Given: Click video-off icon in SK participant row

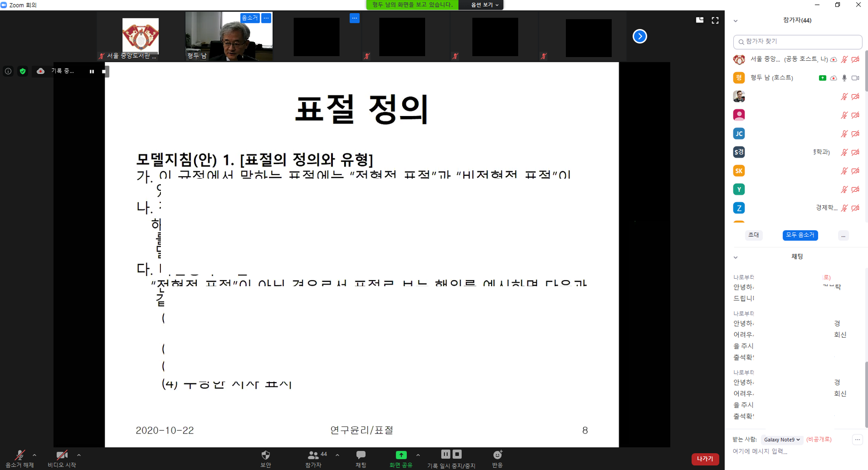Looking at the screenshot, I should pos(855,171).
